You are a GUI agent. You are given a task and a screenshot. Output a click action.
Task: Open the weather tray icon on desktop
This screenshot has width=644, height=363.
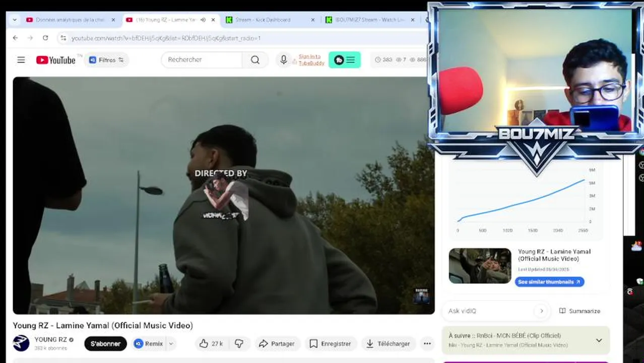click(x=637, y=247)
